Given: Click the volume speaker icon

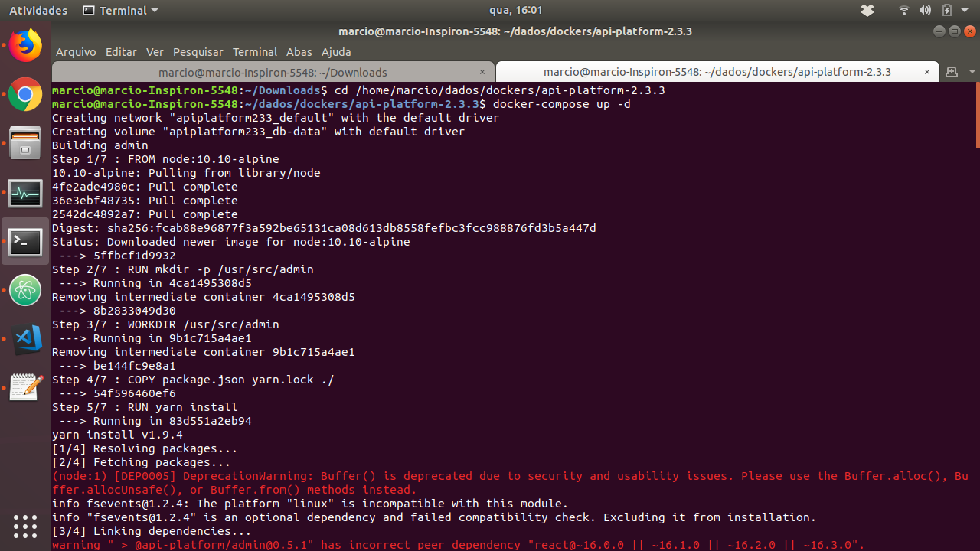Looking at the screenshot, I should coord(925,10).
